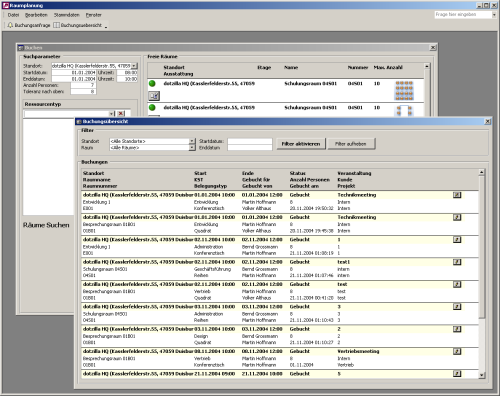This screenshot has width=500, height=396.
Task: Click the Buchungen list scrollbar thumb
Action: point(482,247)
